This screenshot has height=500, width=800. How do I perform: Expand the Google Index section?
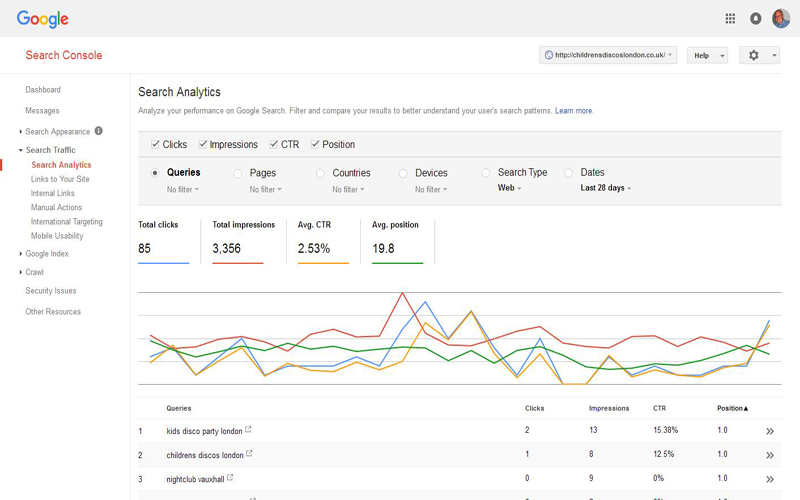click(x=20, y=254)
